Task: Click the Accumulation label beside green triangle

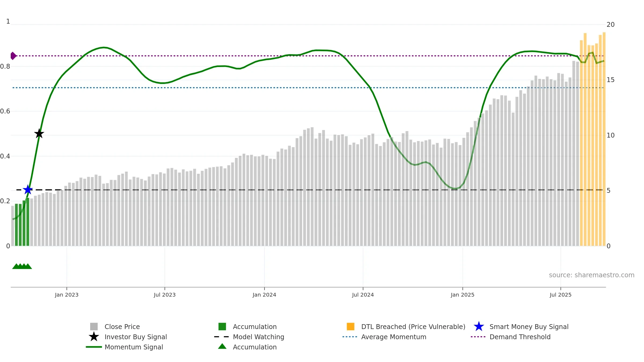Action: click(255, 347)
